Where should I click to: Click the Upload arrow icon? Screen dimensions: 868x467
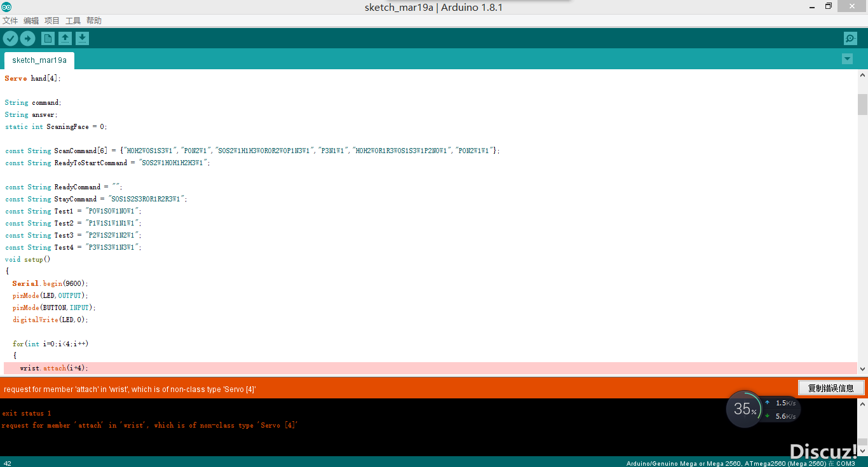click(x=27, y=39)
